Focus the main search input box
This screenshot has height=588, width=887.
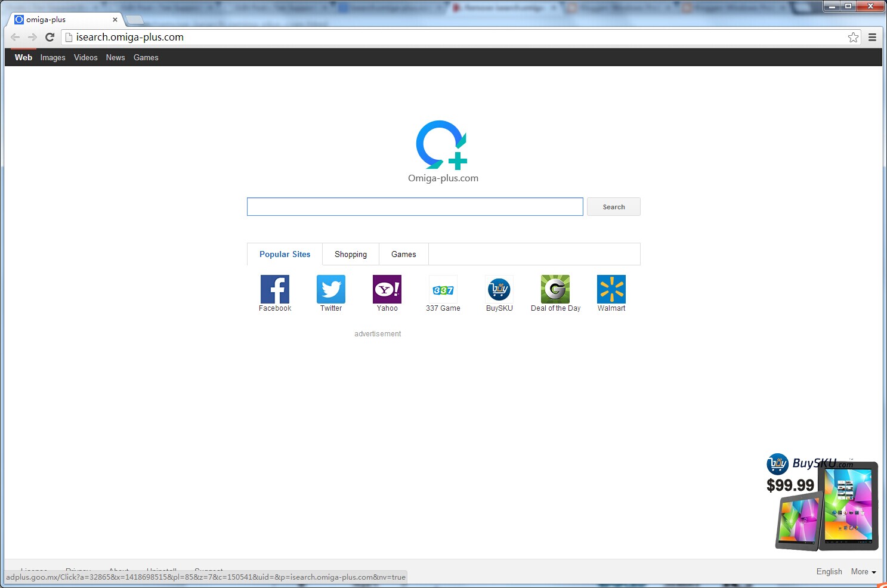(x=415, y=207)
